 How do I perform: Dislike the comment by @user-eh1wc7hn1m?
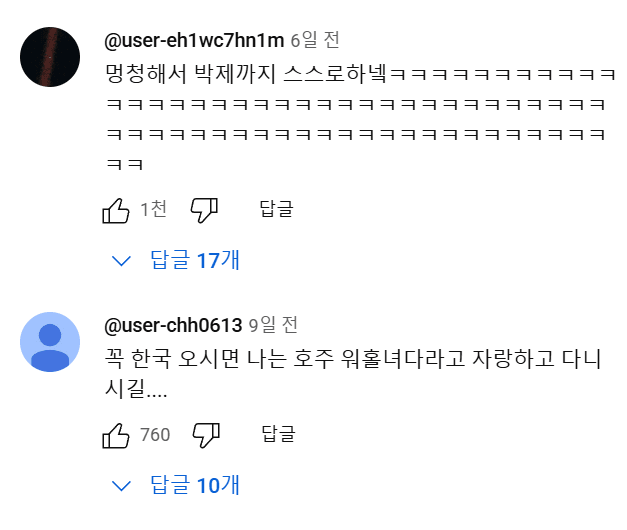click(204, 210)
